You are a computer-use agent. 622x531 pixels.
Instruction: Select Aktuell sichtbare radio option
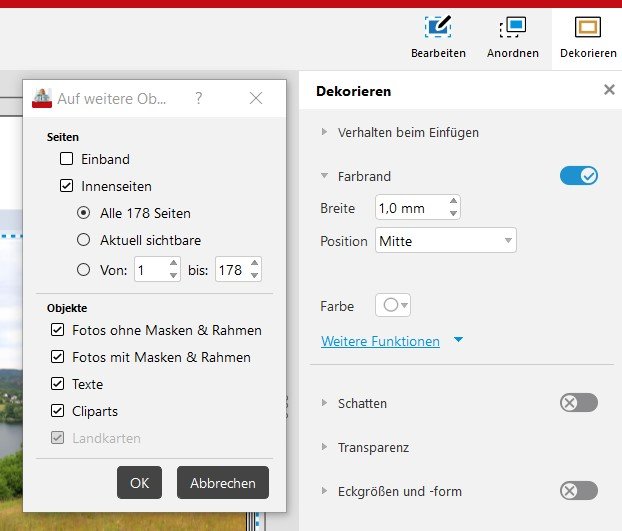coord(83,240)
